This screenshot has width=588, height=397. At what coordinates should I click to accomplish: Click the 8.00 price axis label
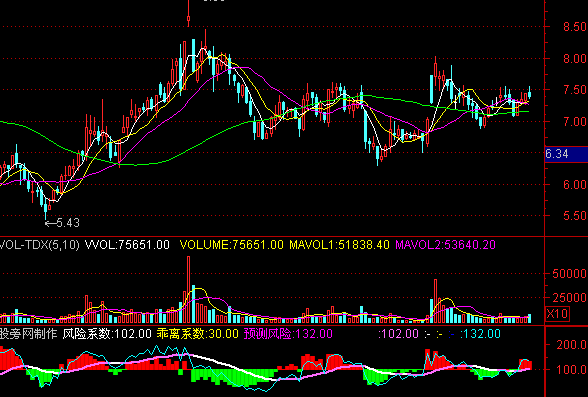pos(574,58)
